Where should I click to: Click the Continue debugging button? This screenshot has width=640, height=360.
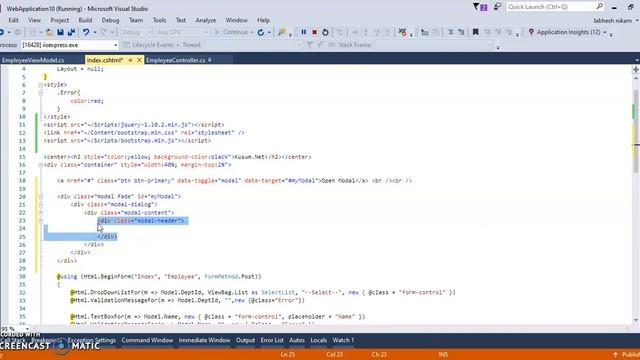[231, 32]
